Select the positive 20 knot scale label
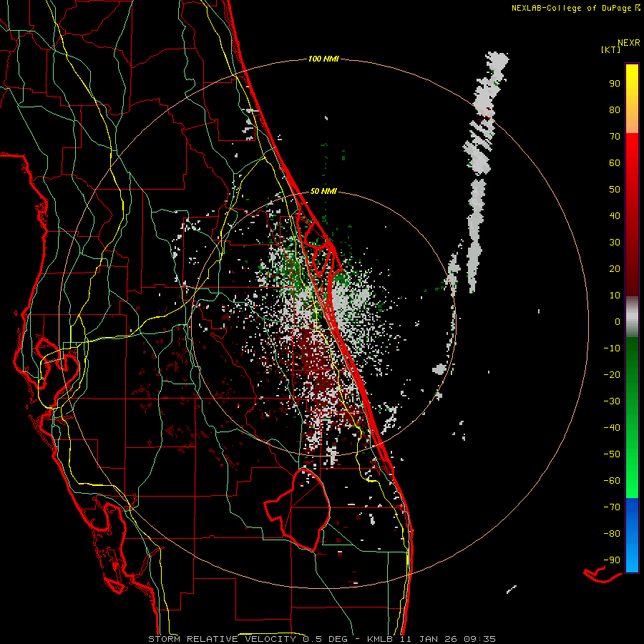The image size is (644, 644). click(615, 269)
